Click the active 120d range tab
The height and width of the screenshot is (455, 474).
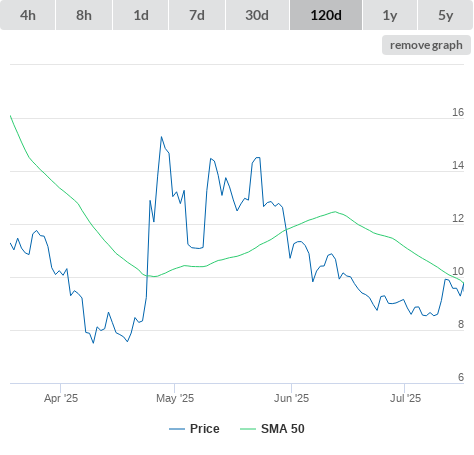[x=326, y=15]
